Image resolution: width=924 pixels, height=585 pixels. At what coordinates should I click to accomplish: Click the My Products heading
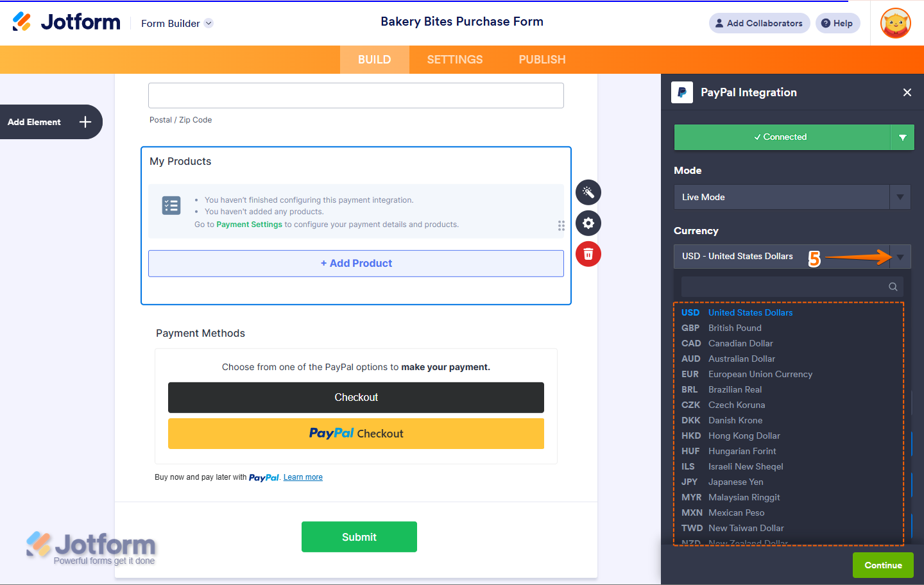180,162
